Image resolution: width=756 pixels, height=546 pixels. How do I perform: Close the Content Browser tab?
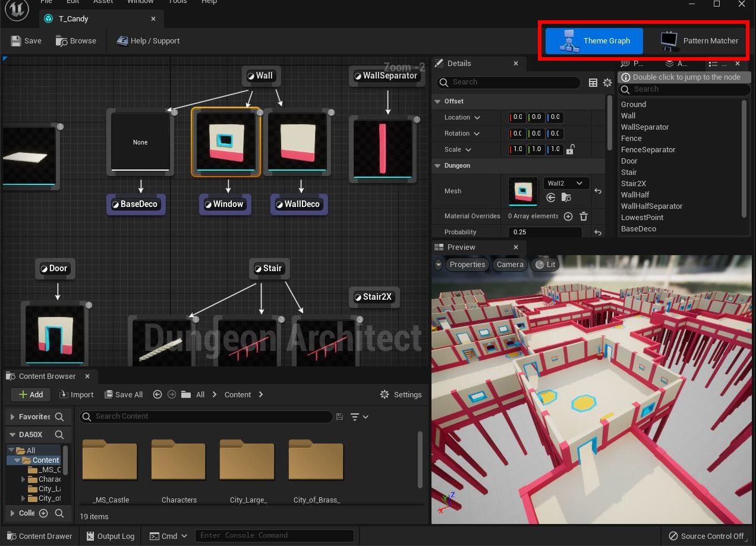(87, 376)
